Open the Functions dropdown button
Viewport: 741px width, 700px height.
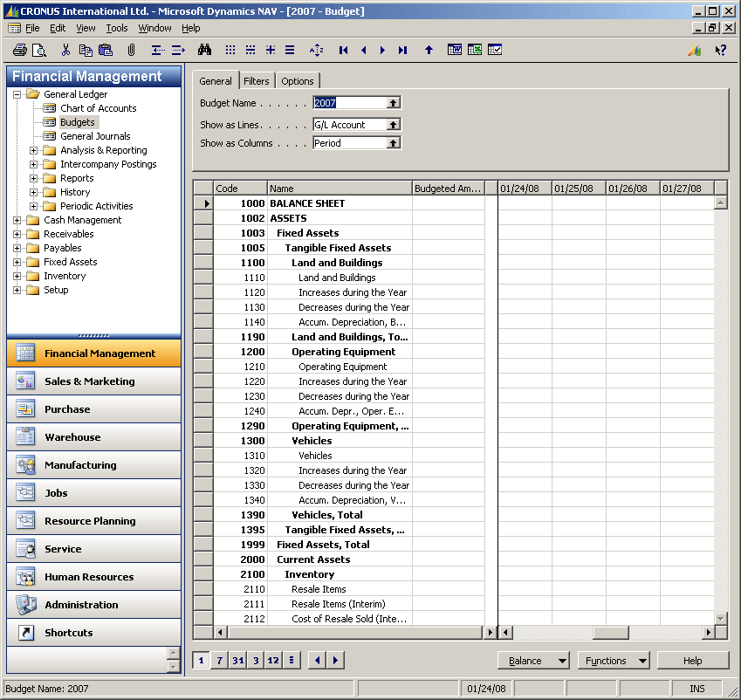[x=614, y=661]
